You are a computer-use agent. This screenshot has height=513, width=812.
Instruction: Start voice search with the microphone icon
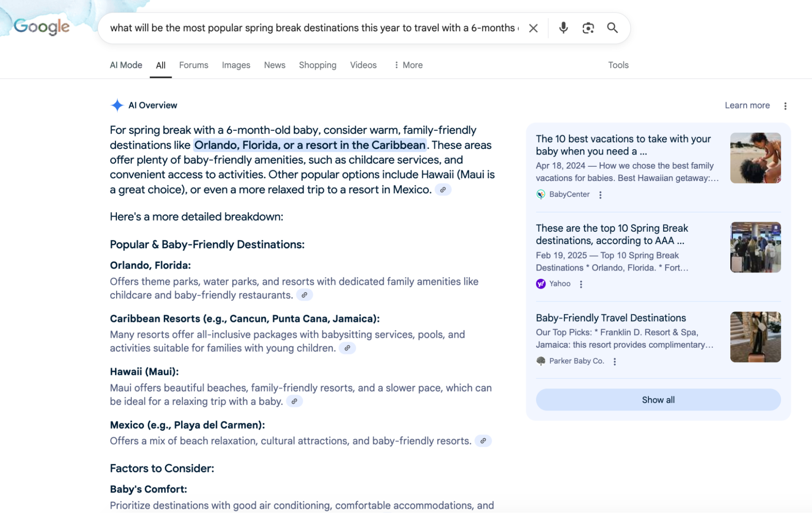pos(563,28)
